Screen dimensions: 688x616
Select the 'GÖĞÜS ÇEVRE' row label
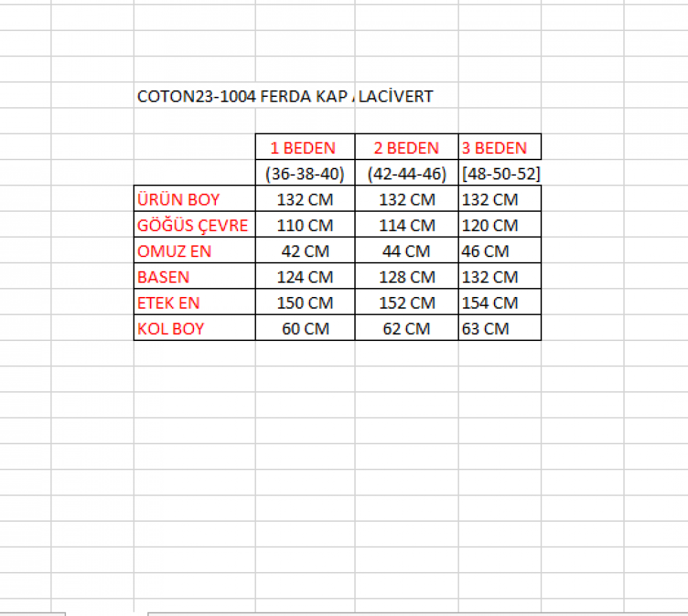(x=195, y=225)
